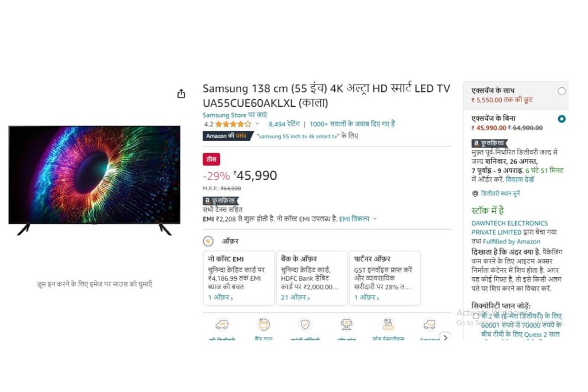Click the top brand trophy icon
This screenshot has height=392, width=588.
click(346, 324)
